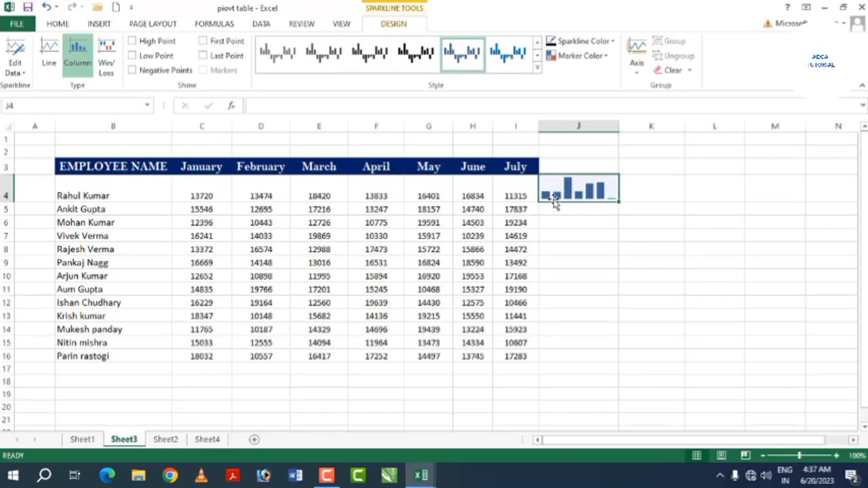Open Chrome from taskbar
This screenshot has height=488, width=868.
click(170, 475)
